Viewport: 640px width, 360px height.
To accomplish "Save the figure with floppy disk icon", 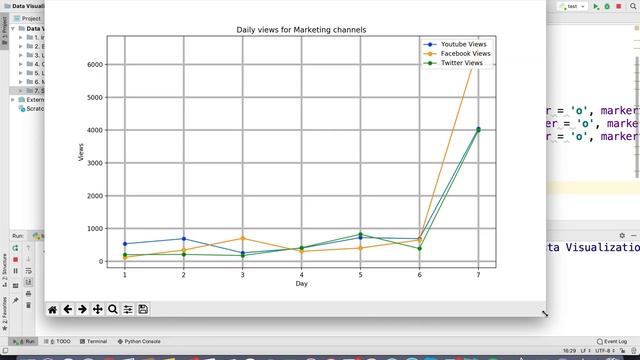I will (x=143, y=309).
